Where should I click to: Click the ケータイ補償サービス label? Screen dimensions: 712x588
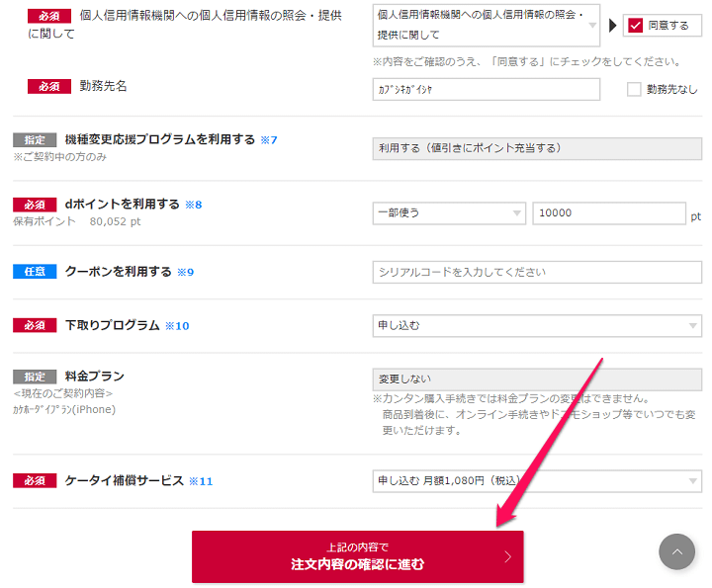pyautogui.click(x=124, y=480)
